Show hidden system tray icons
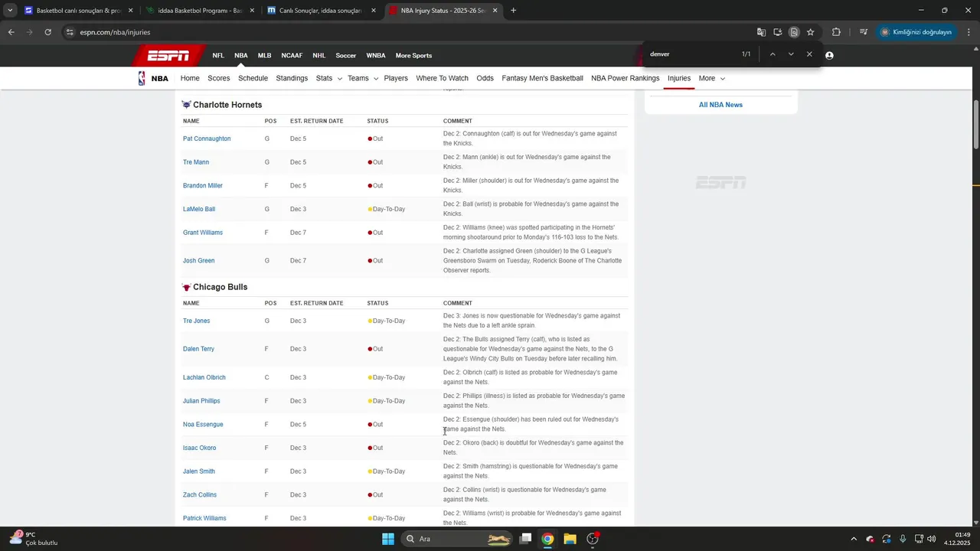 [x=854, y=539]
